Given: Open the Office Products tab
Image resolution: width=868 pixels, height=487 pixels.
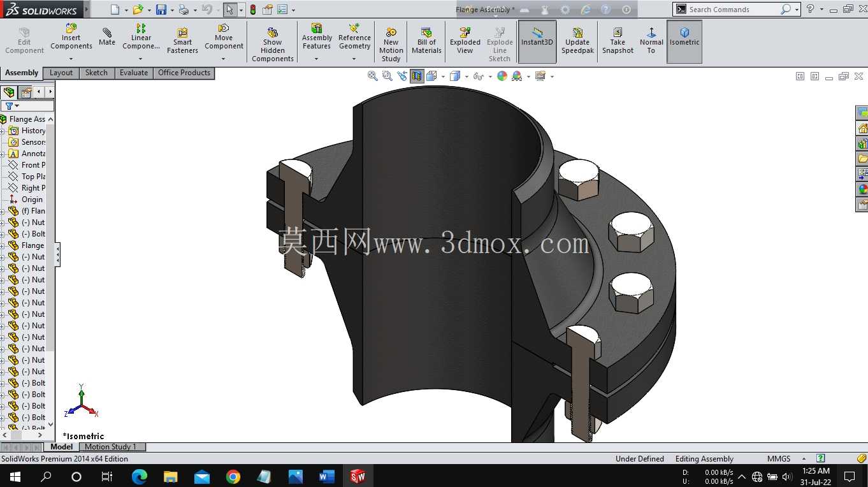Looking at the screenshot, I should 184,73.
